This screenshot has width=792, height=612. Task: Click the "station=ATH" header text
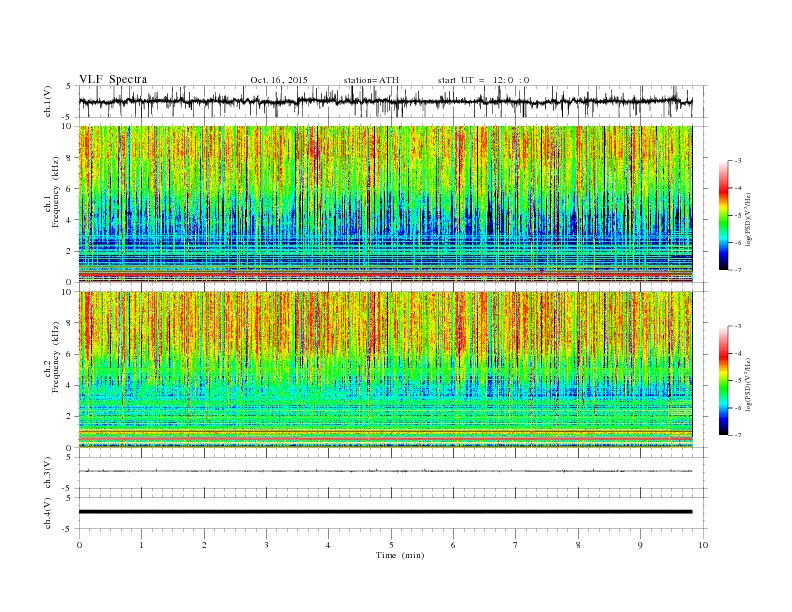click(371, 80)
